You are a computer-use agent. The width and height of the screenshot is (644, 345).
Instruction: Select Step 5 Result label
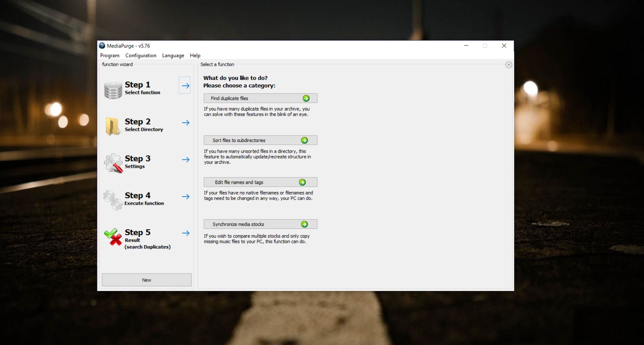[148, 239]
